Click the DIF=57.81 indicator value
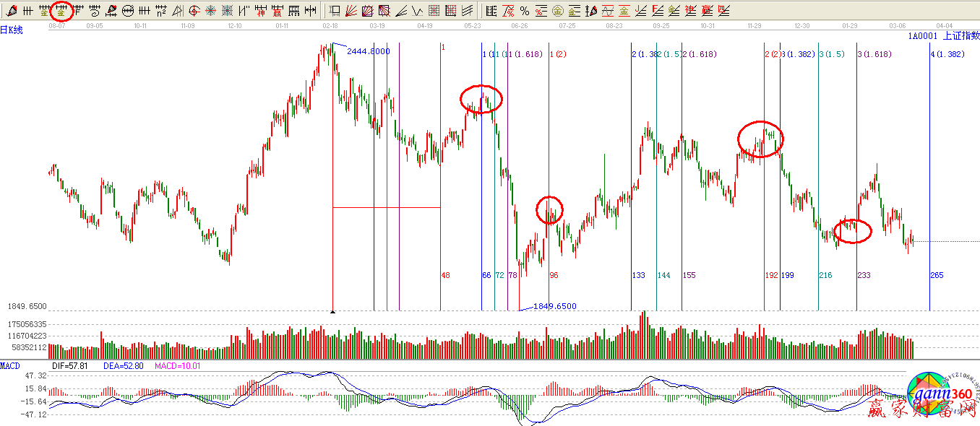980x426 pixels. coord(73,366)
